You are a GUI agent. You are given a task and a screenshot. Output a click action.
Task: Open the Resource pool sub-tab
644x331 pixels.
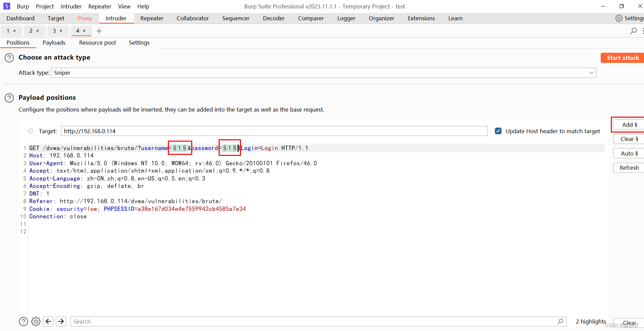97,43
